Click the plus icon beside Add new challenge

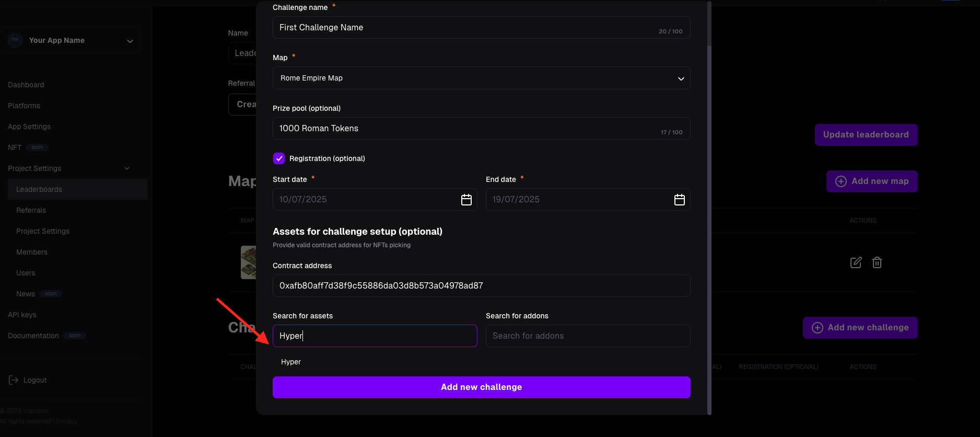point(818,328)
